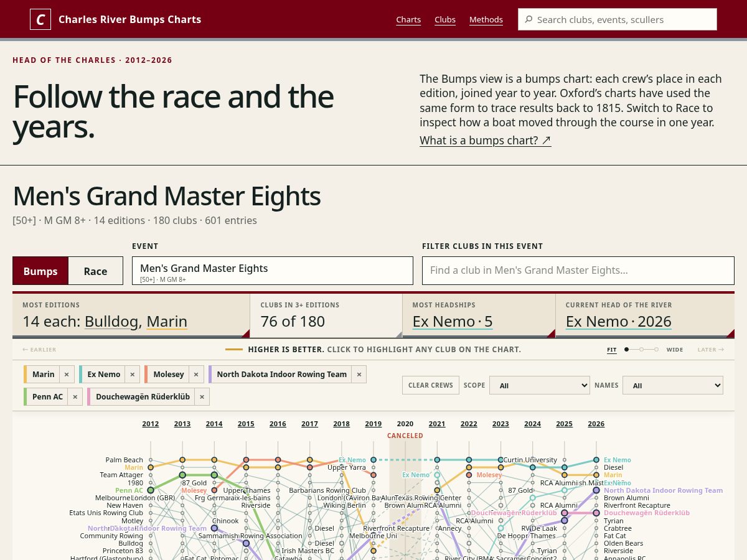Open the Names dropdown
747x560 pixels.
673,386
